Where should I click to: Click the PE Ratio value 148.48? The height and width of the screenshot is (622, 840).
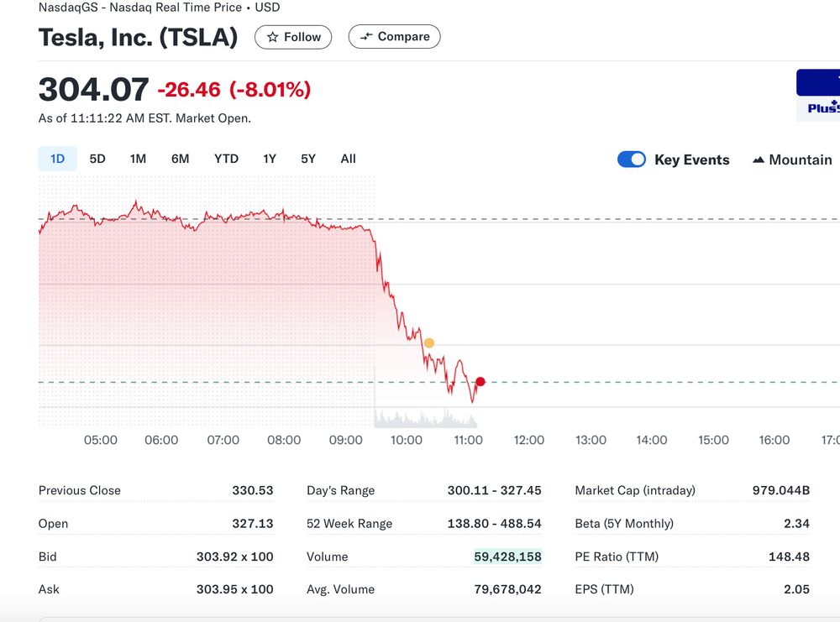click(x=789, y=557)
